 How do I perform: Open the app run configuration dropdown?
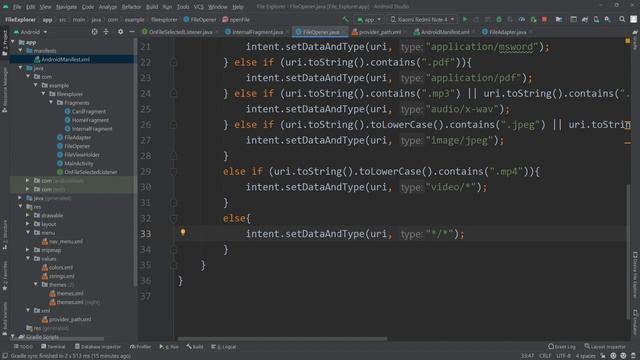369,19
